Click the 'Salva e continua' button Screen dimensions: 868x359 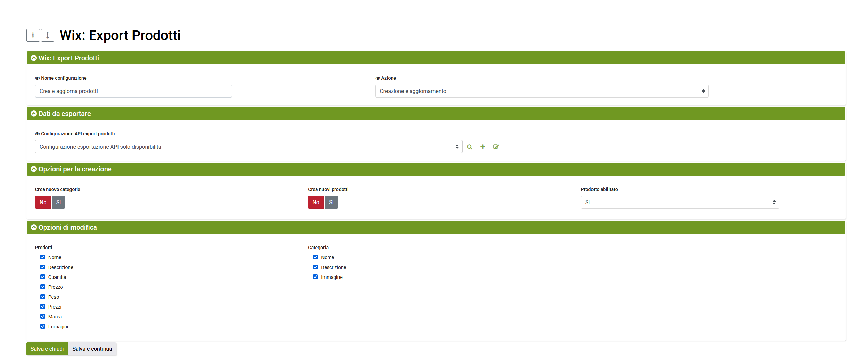92,349
